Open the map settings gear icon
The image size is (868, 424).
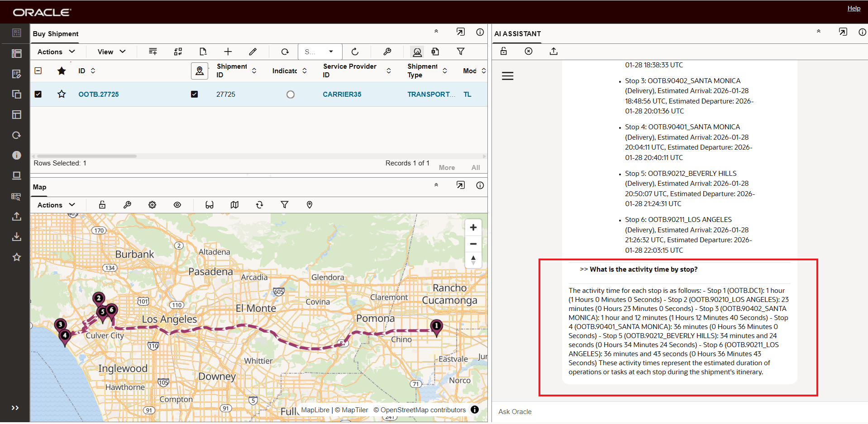(152, 205)
